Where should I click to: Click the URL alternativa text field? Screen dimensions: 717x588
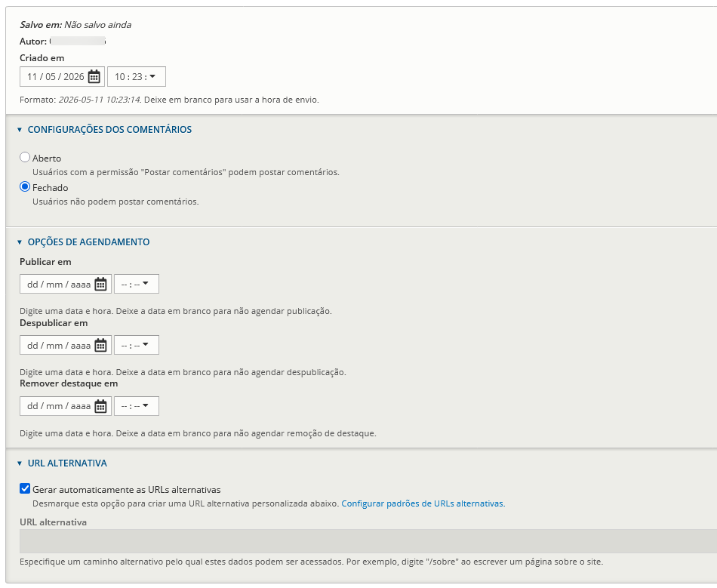[x=368, y=541]
